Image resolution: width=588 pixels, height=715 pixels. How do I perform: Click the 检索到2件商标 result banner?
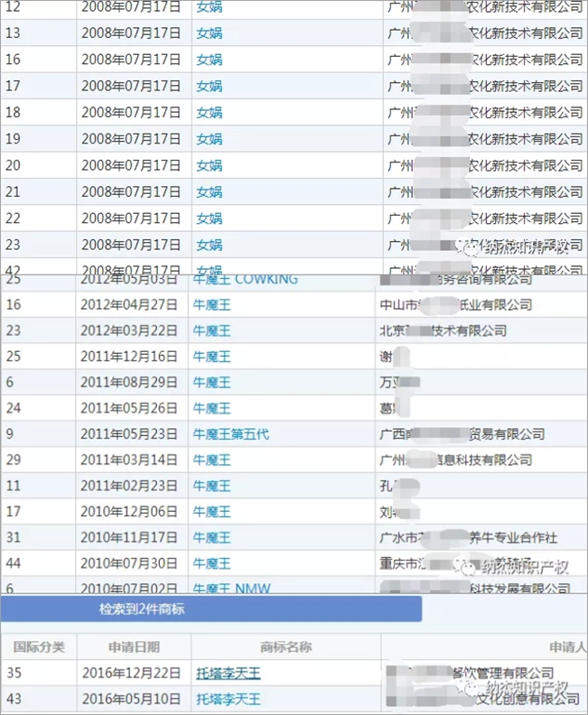click(x=210, y=608)
